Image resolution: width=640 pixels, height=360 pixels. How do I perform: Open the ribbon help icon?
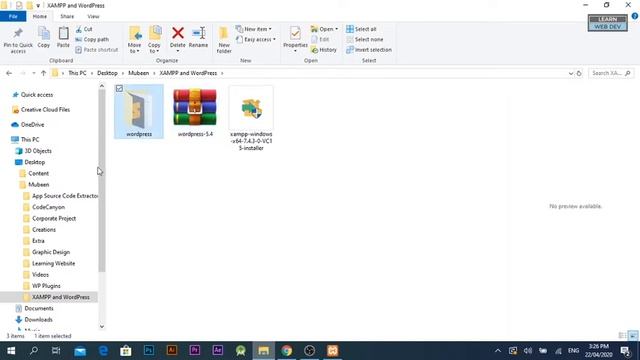point(635,16)
